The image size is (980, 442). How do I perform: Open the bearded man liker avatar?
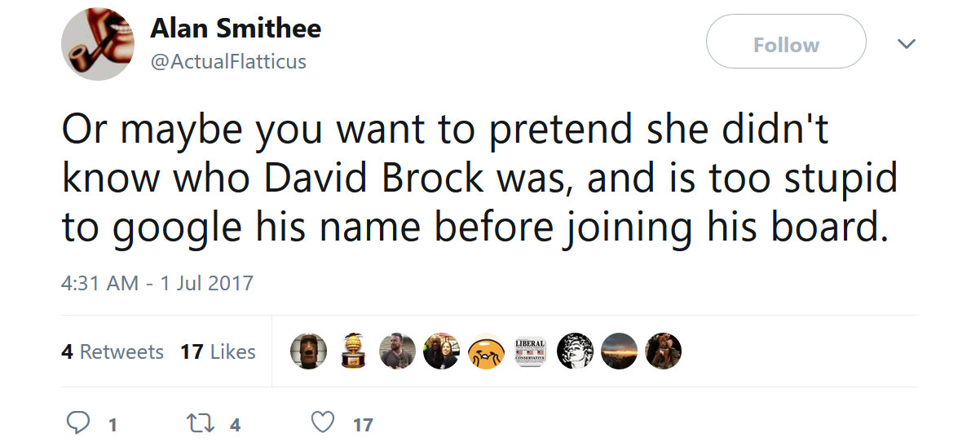(x=398, y=351)
